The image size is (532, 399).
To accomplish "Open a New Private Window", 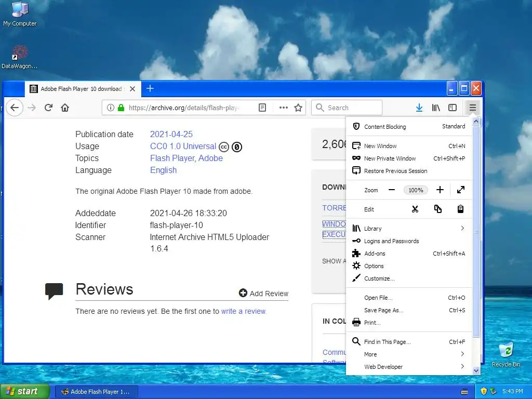I will coord(409,158).
